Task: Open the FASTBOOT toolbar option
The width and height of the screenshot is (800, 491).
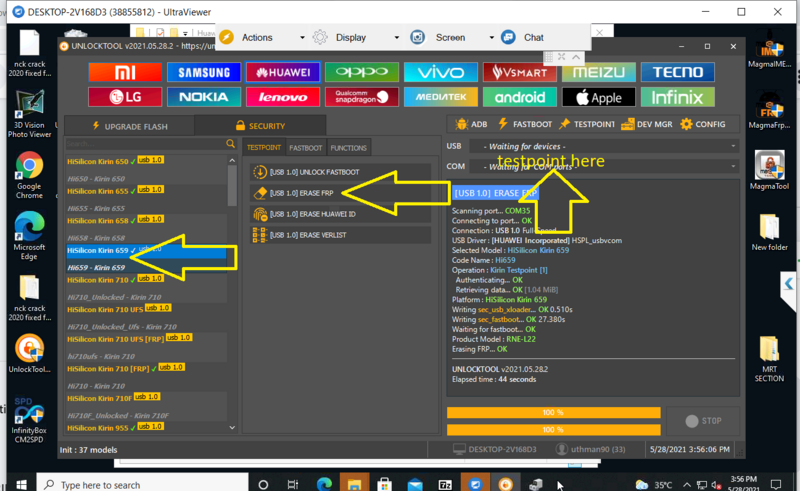Action: click(524, 124)
